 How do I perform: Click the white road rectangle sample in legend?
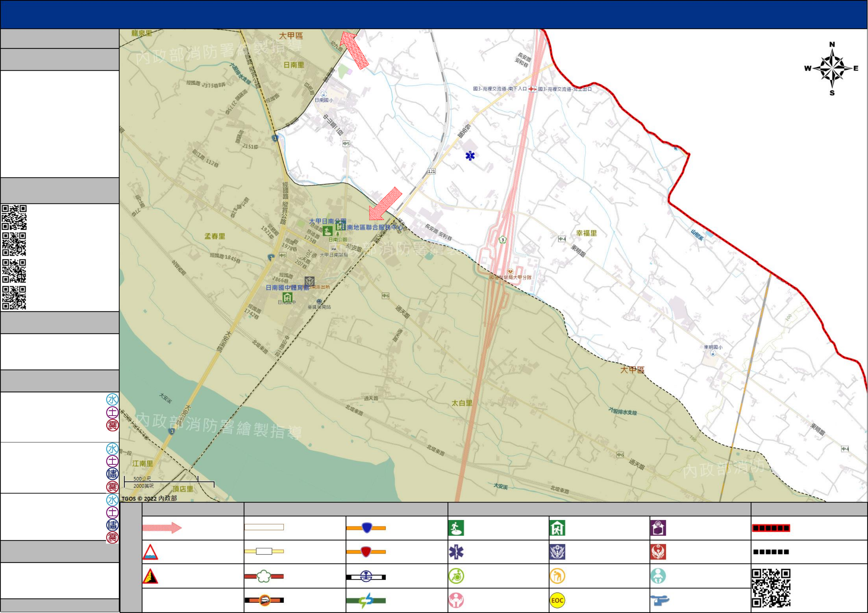[x=264, y=527]
